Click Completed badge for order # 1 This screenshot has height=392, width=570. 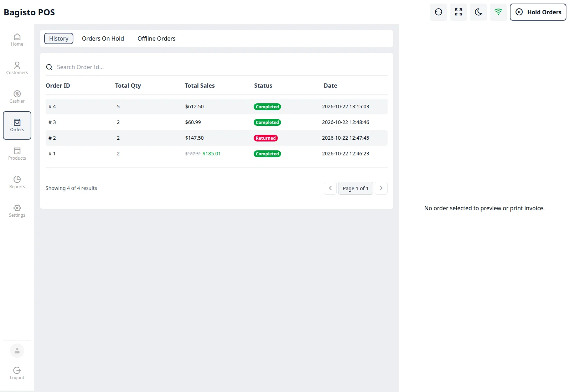(267, 154)
